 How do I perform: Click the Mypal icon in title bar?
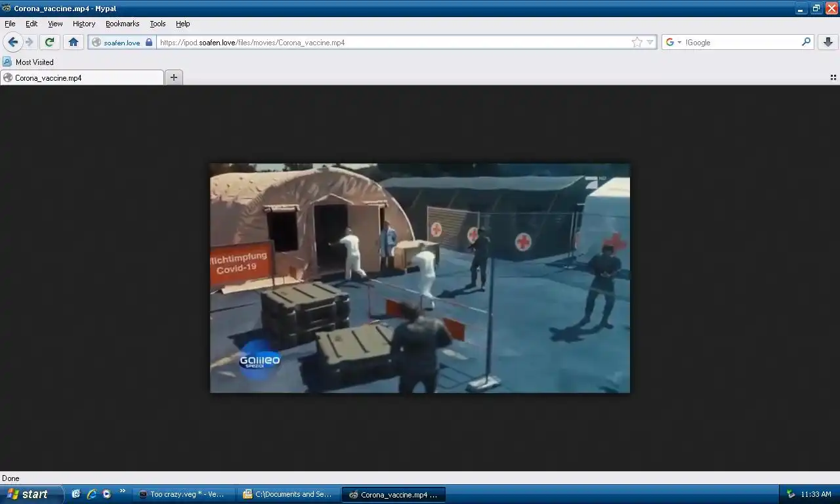7,9
